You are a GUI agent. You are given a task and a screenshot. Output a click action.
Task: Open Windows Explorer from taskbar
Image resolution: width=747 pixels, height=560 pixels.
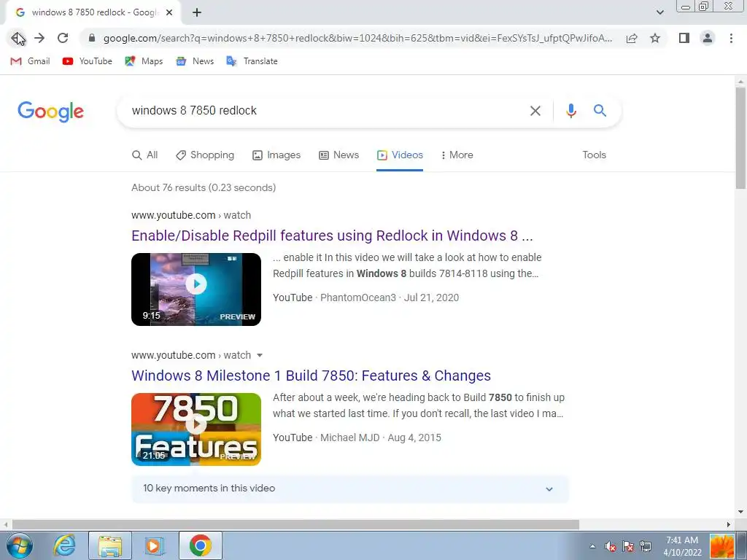click(x=110, y=545)
